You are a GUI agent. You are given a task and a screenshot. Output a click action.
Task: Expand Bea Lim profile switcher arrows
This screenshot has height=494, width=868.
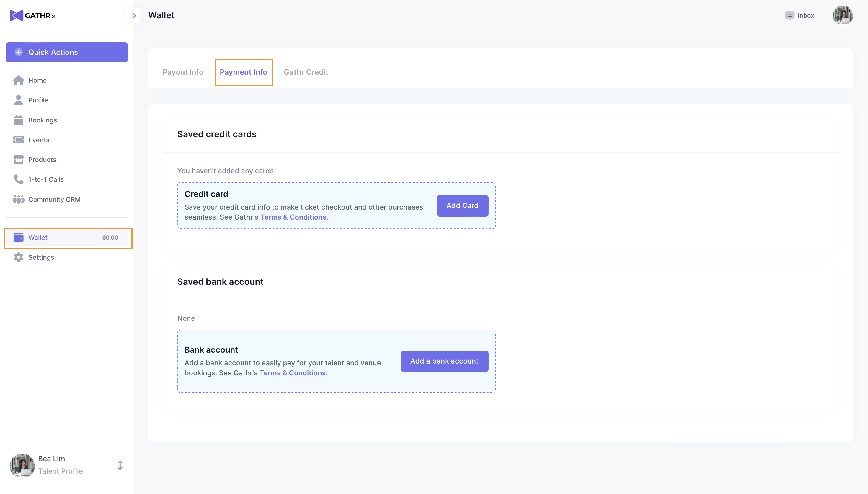(120, 465)
